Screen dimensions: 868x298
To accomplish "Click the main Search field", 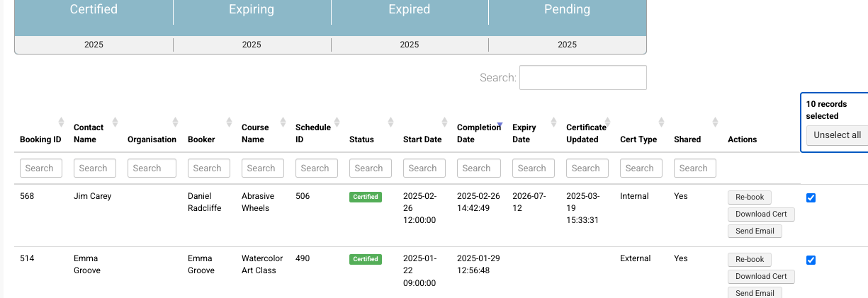I will point(582,78).
